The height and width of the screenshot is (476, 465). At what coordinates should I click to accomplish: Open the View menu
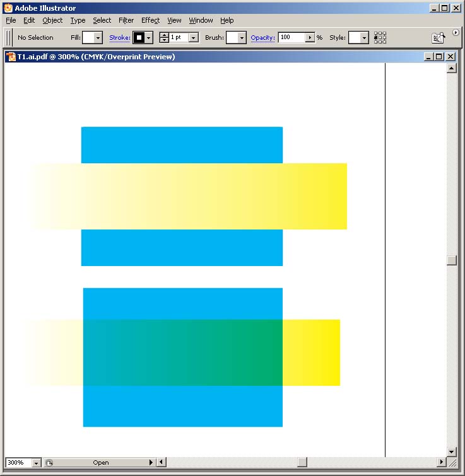click(x=174, y=20)
